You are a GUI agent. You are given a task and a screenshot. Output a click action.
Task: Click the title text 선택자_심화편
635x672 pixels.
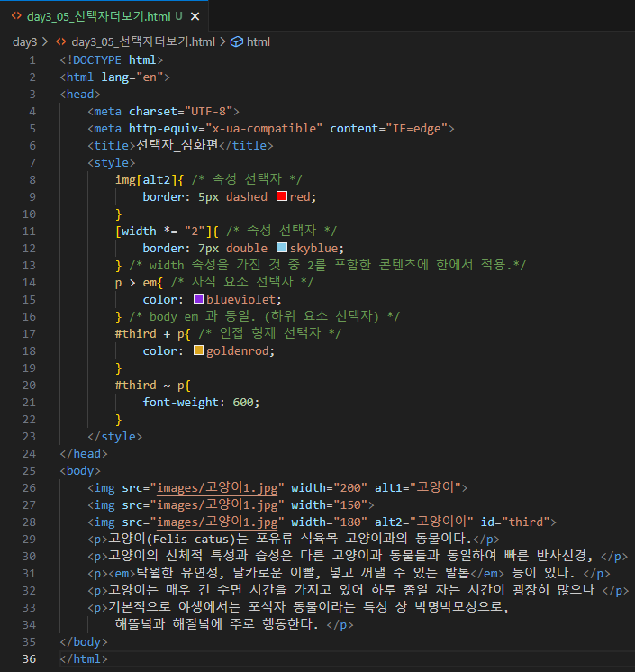click(177, 145)
